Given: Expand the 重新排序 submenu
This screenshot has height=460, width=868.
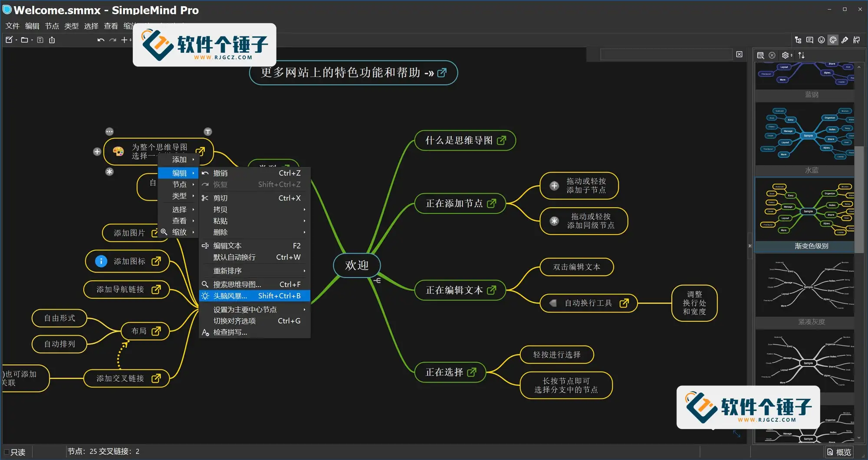Looking at the screenshot, I should pyautogui.click(x=255, y=271).
